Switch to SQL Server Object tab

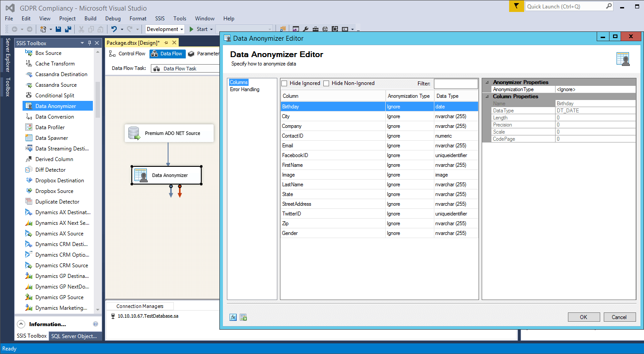pyautogui.click(x=74, y=336)
